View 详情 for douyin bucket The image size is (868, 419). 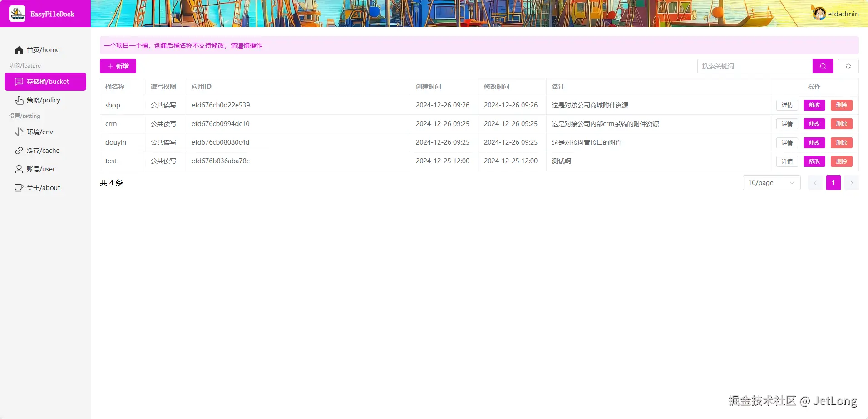coord(787,143)
